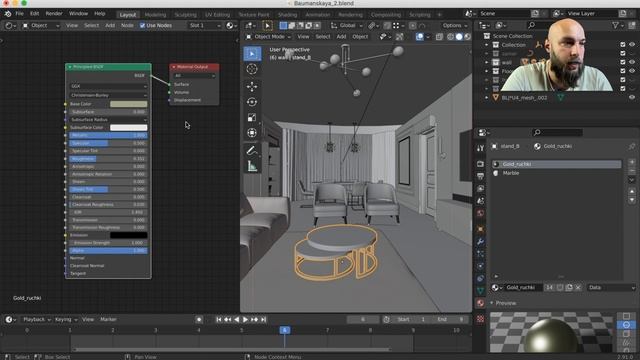
Task: Uncheck the Collection exclude checkbox in outliner
Action: (622, 44)
